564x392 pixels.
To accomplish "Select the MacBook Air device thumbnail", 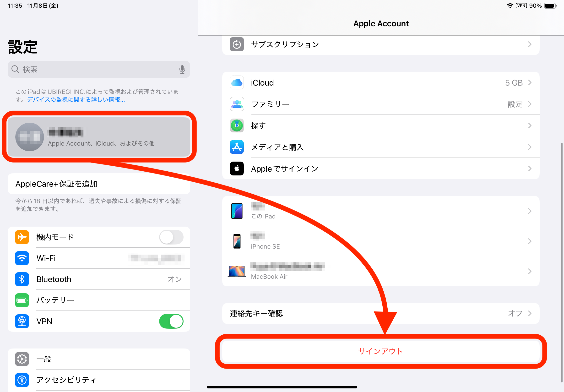I will pyautogui.click(x=237, y=271).
